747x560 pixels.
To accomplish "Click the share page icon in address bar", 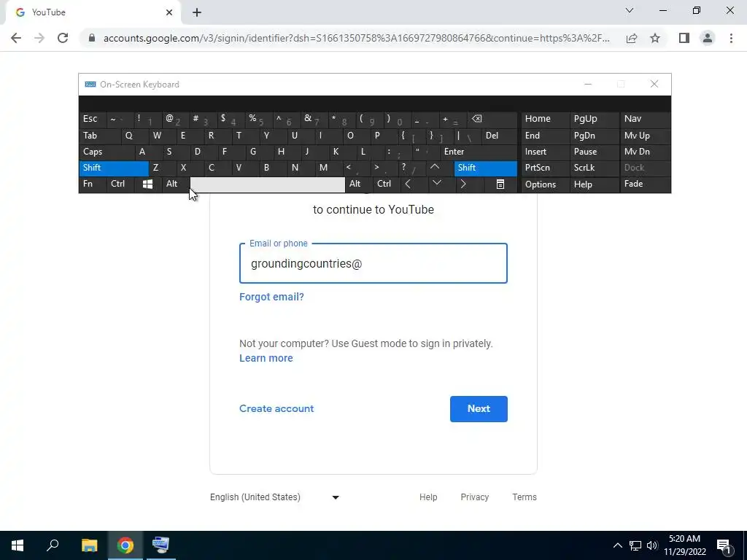I will tap(632, 38).
